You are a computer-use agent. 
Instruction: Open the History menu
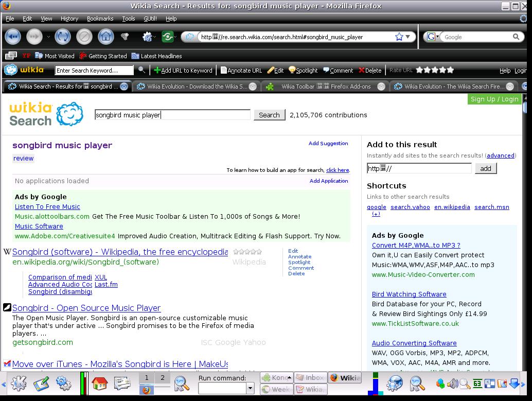coord(69,19)
